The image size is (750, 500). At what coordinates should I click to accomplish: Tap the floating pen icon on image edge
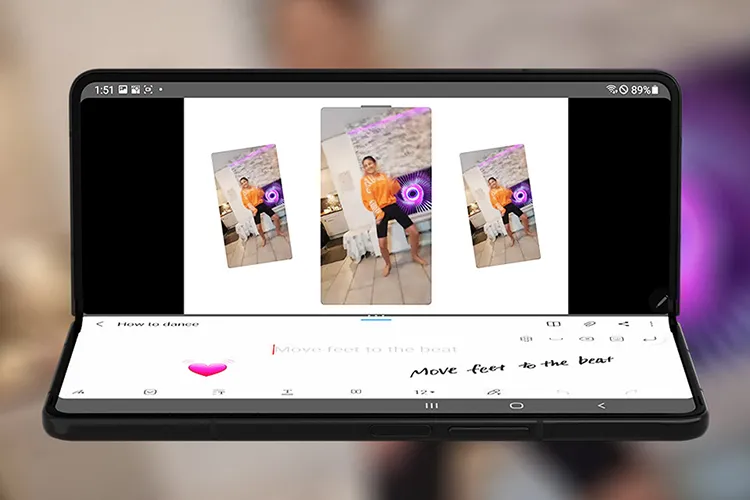coord(659,299)
